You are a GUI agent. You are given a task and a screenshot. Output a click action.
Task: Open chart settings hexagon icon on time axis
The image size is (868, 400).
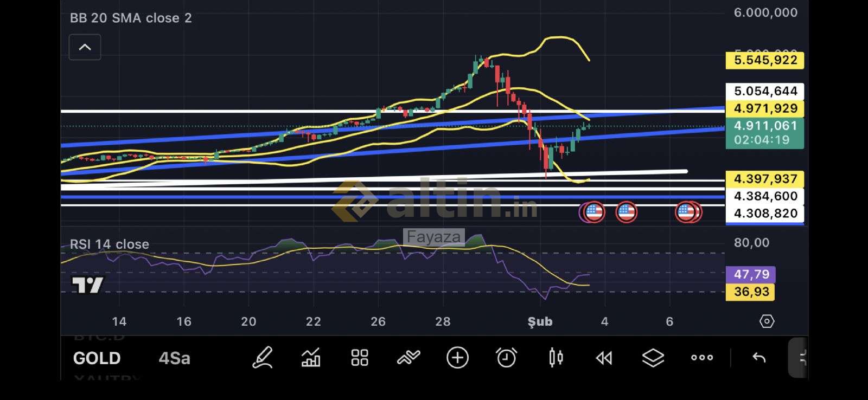tap(767, 321)
